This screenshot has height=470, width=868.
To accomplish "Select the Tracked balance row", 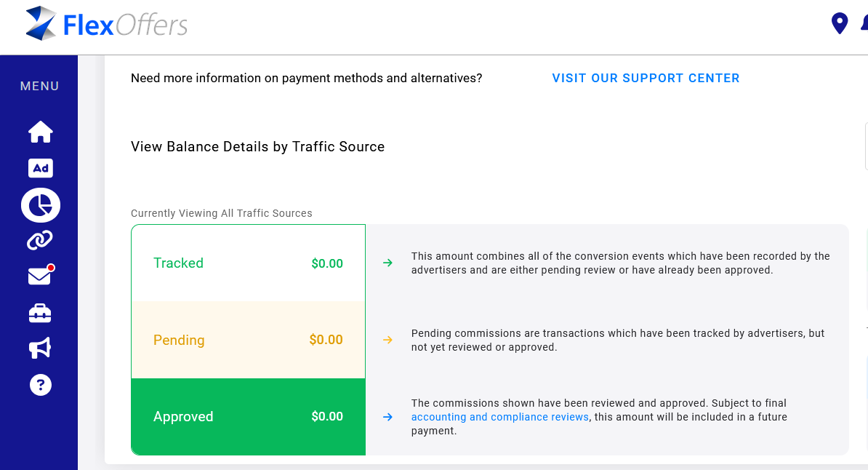I will (248, 263).
